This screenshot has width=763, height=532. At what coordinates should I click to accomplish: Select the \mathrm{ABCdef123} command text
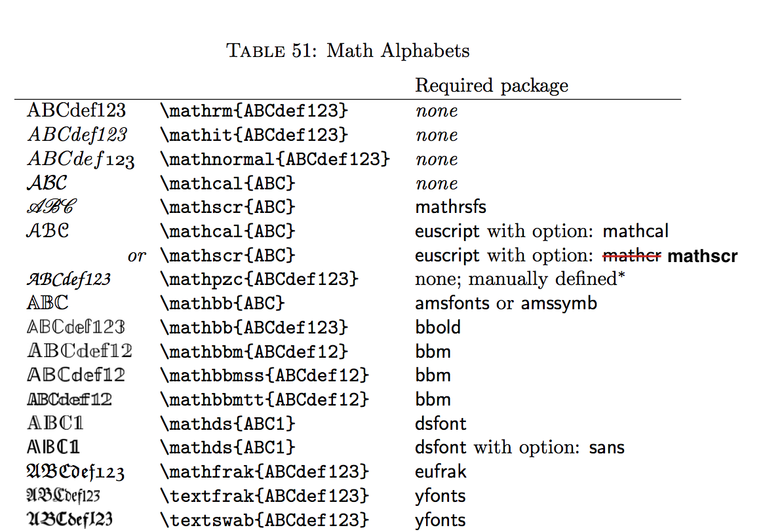(x=254, y=110)
